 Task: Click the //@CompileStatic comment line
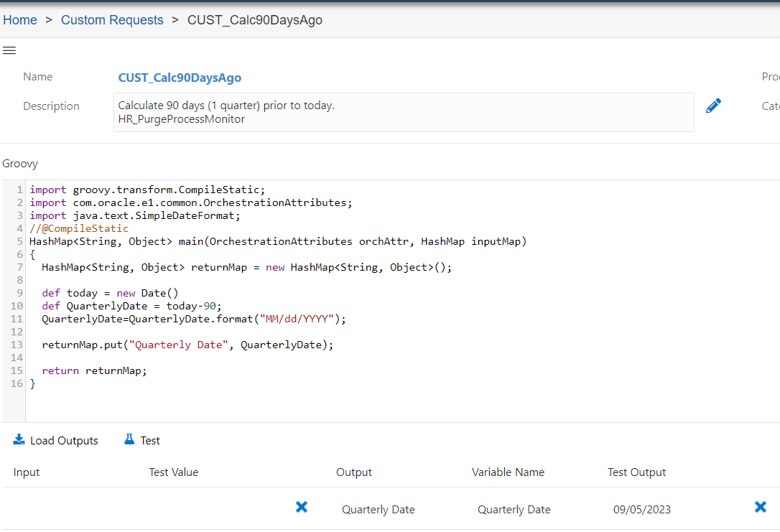click(x=79, y=229)
